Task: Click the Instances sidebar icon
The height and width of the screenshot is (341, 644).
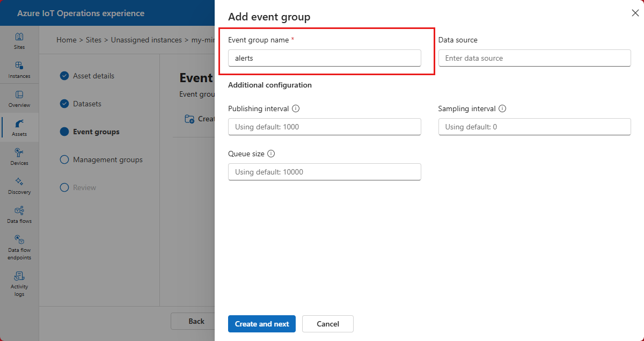Action: click(x=19, y=69)
